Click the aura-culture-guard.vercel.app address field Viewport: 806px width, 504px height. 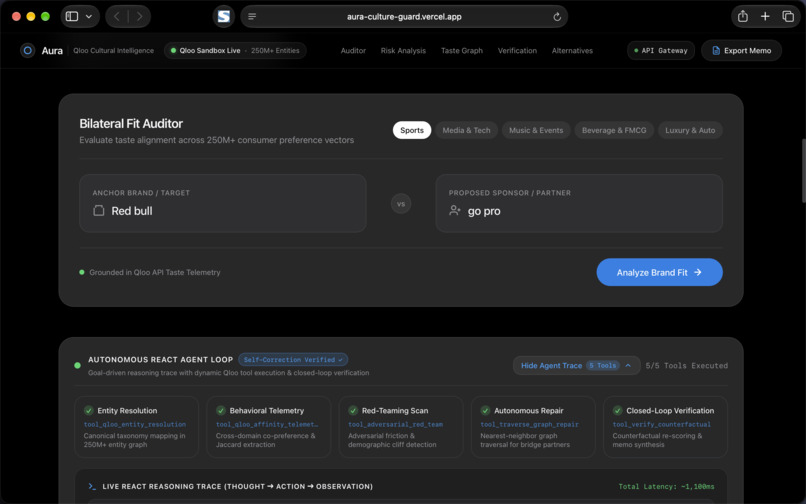pyautogui.click(x=404, y=16)
